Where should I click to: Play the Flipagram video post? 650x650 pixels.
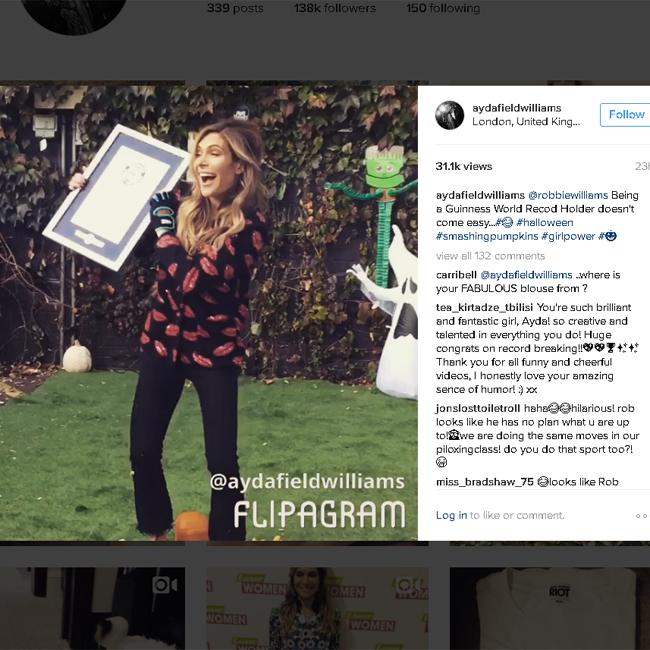[209, 313]
